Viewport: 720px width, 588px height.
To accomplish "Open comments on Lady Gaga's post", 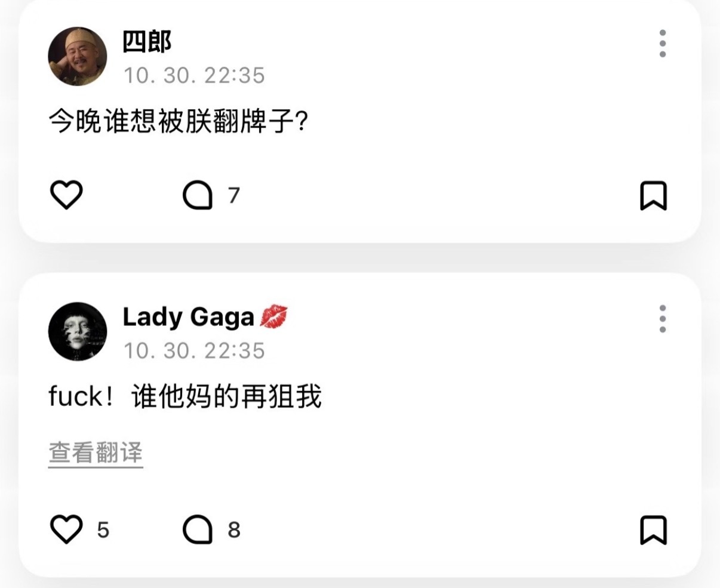I will point(198,529).
